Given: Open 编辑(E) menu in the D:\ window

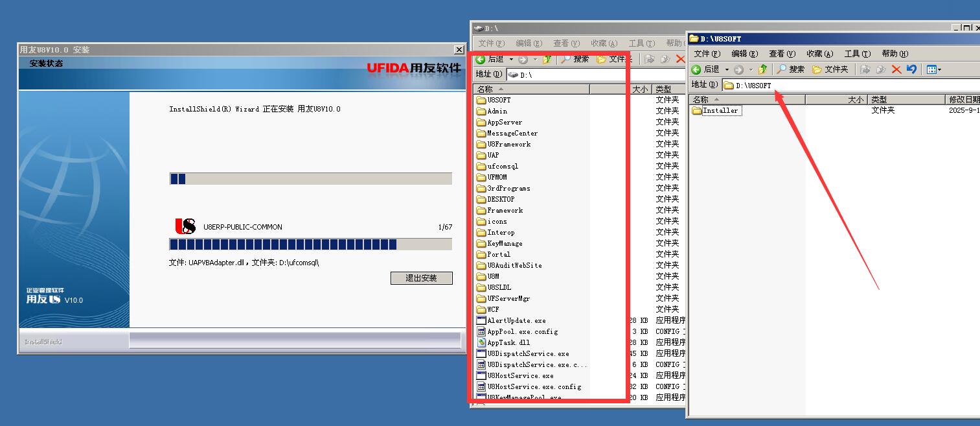Looking at the screenshot, I should 529,43.
